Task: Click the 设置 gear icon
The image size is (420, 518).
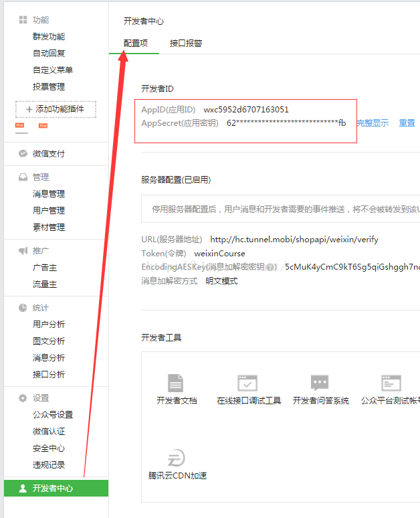Action: pyautogui.click(x=23, y=398)
